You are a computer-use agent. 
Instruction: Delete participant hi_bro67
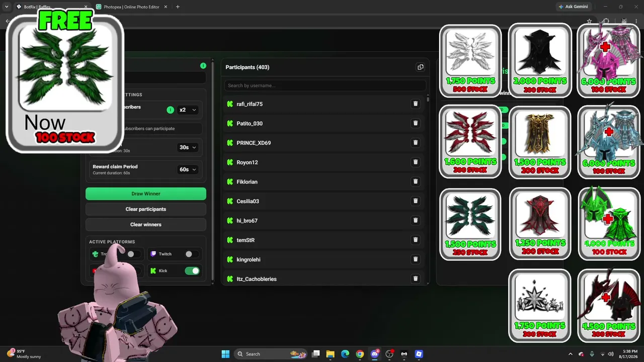(x=416, y=220)
